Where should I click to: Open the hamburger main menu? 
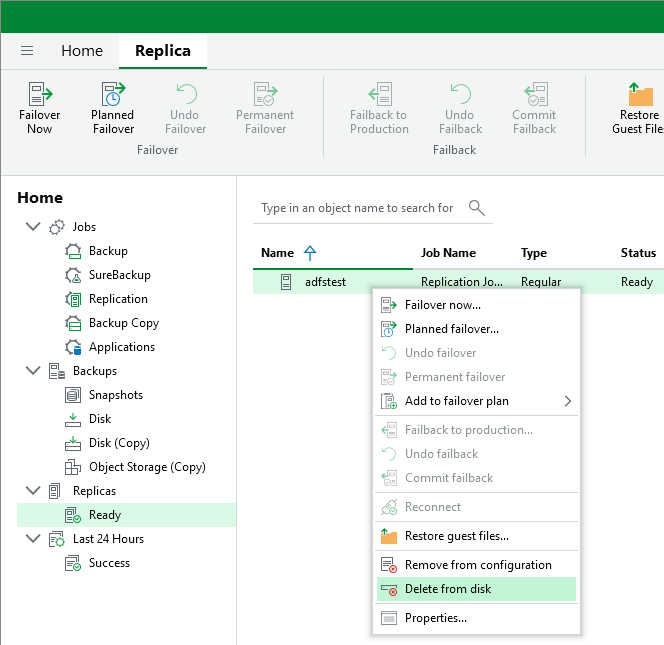[27, 51]
